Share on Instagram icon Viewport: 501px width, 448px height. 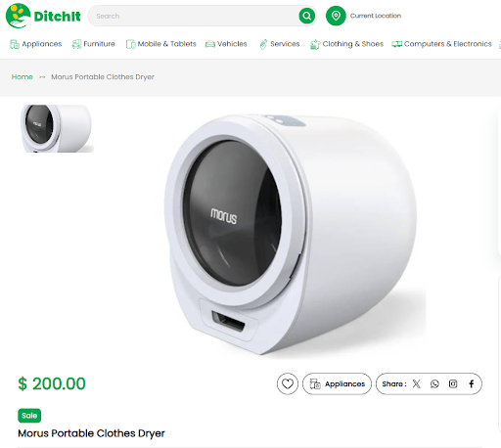453,383
